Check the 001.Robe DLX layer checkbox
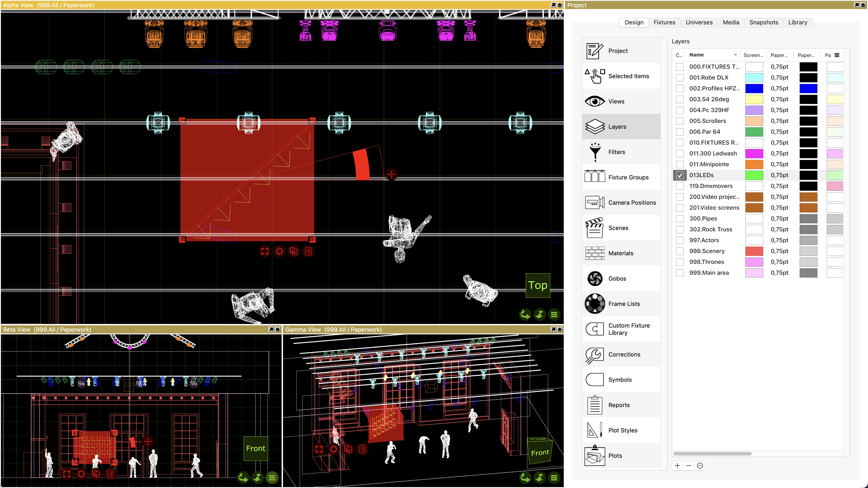 [x=680, y=77]
